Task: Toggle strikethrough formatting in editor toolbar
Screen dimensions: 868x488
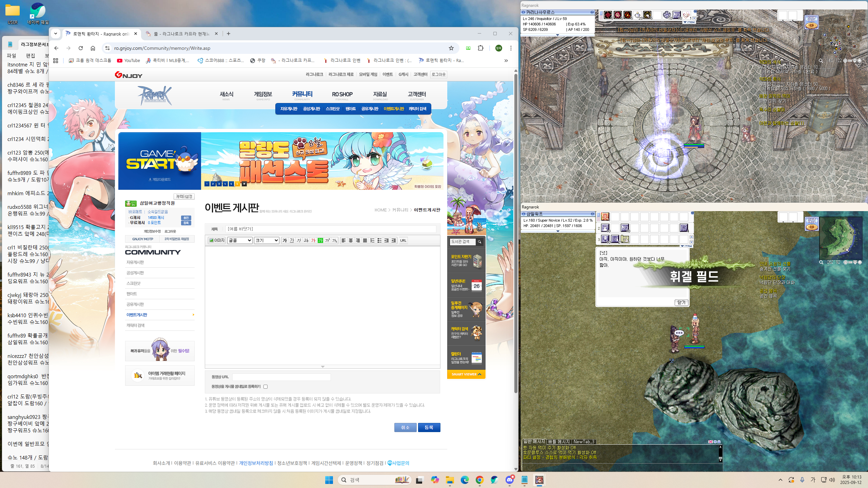Action: 306,240
